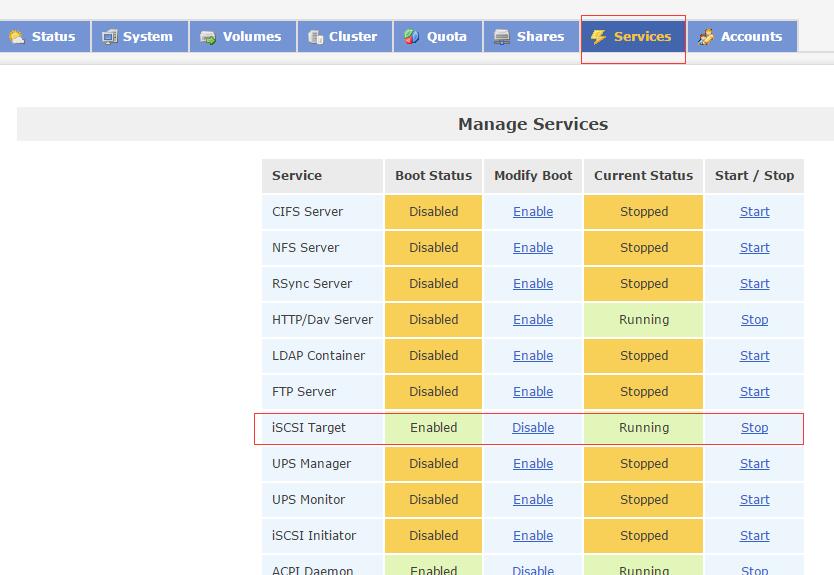
Task: Click UPS Monitor Stopped status cell
Action: click(x=644, y=499)
